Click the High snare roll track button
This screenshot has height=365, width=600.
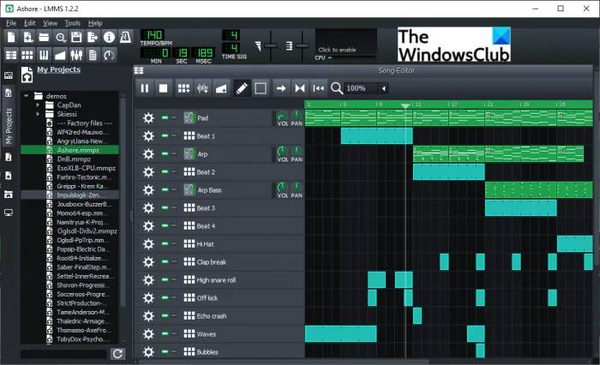point(243,280)
